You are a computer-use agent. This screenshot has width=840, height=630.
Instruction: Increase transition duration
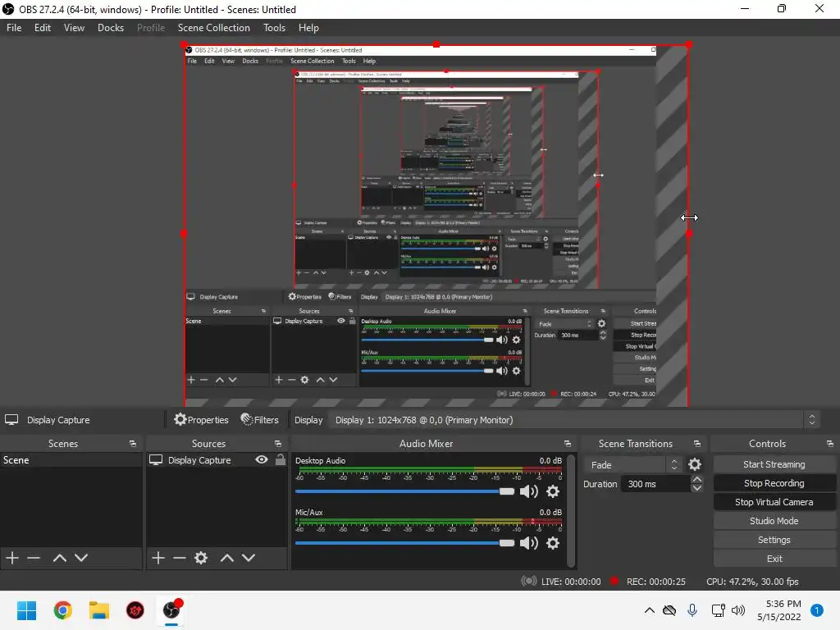point(697,479)
